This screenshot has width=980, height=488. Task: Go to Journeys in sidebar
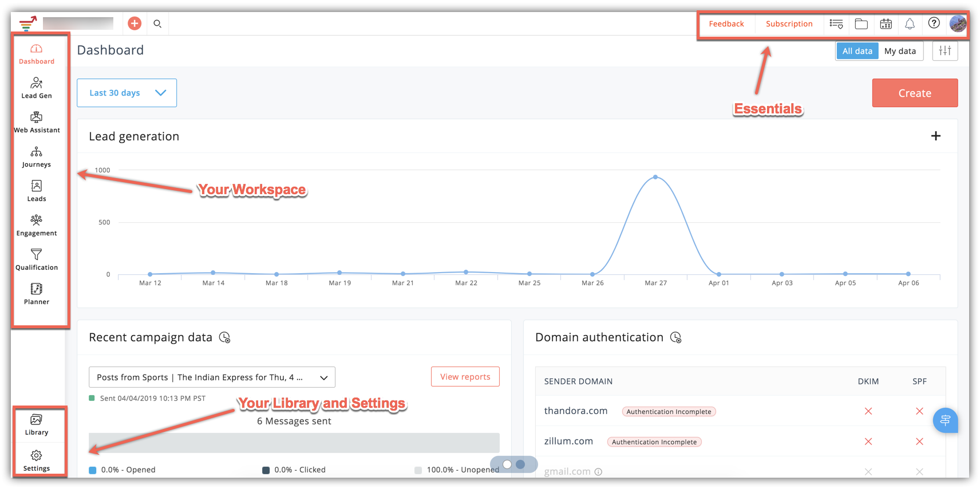point(37,156)
